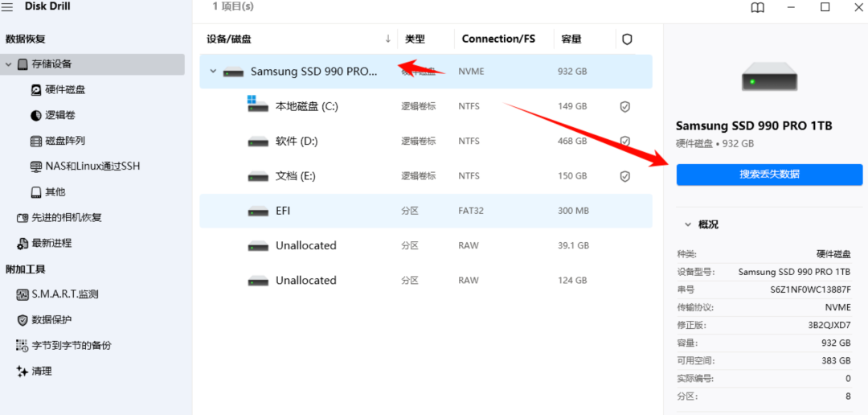Select 存储设备 in the sidebar
This screenshot has width=868, height=415.
pos(92,64)
